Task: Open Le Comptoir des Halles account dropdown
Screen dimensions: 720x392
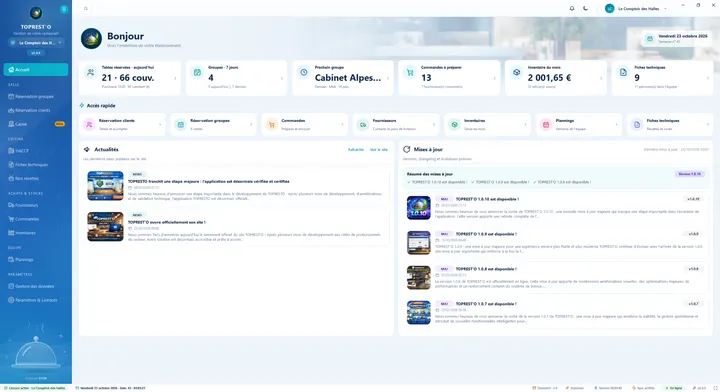Action: point(636,9)
